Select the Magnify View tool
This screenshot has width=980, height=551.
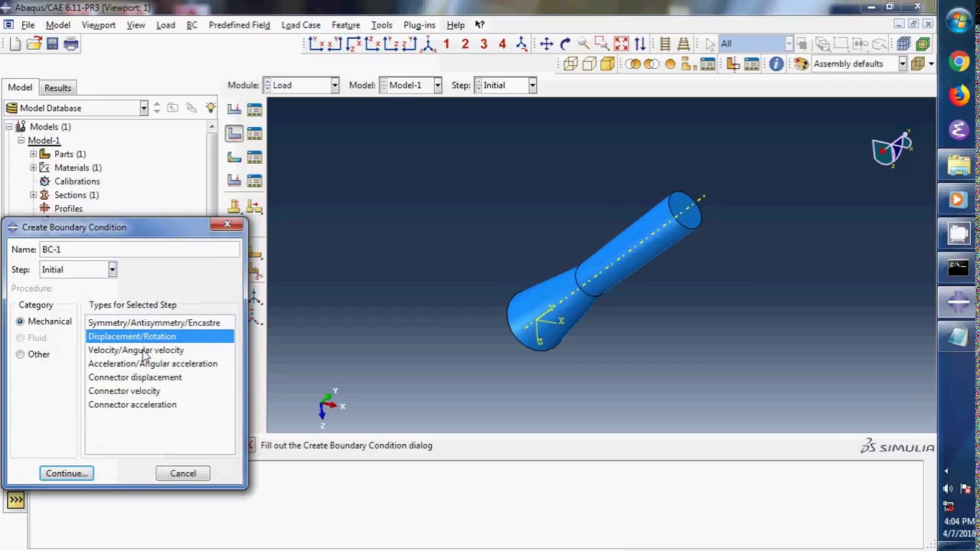coord(583,44)
